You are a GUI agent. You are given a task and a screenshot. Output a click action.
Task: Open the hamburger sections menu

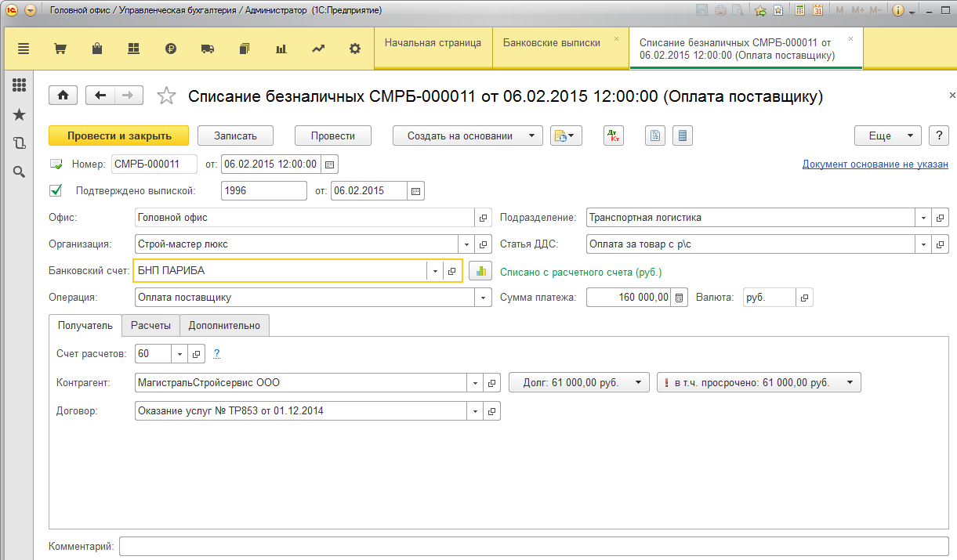[x=24, y=49]
